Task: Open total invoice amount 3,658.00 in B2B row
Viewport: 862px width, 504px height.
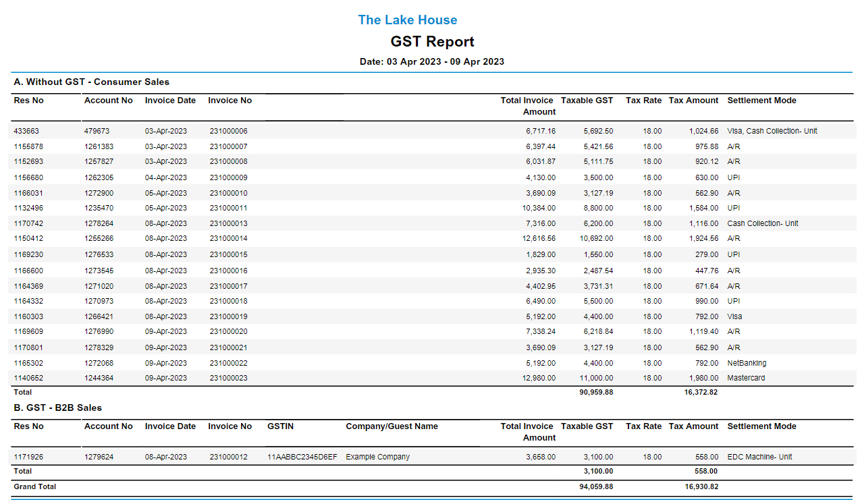Action: [539, 457]
